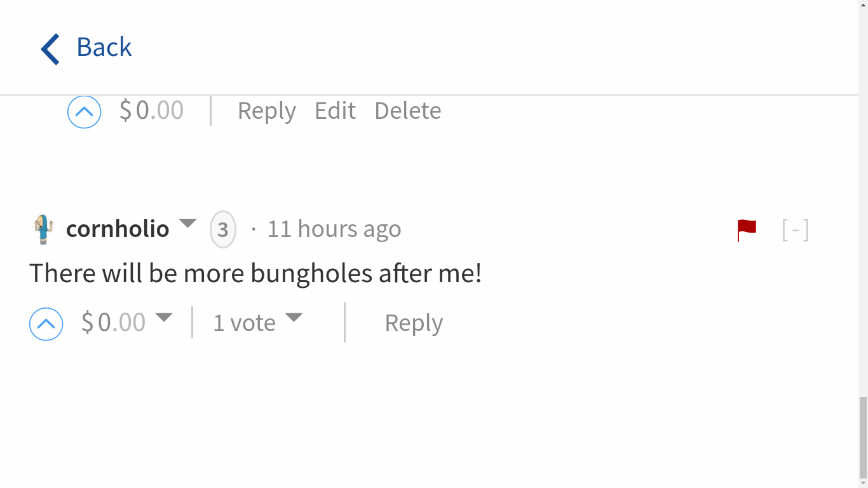868x488 pixels.
Task: Reply to the top comment
Action: [266, 111]
